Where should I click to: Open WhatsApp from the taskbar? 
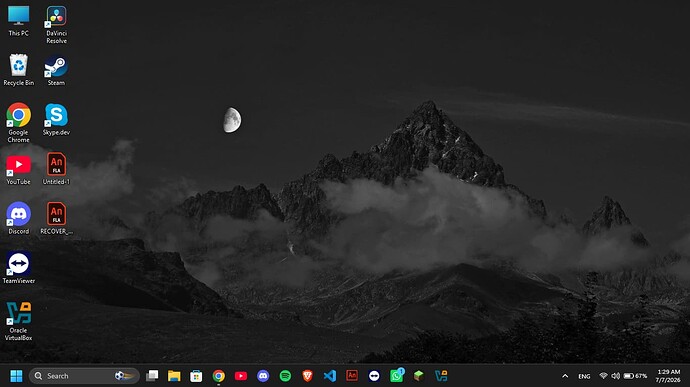pos(396,376)
